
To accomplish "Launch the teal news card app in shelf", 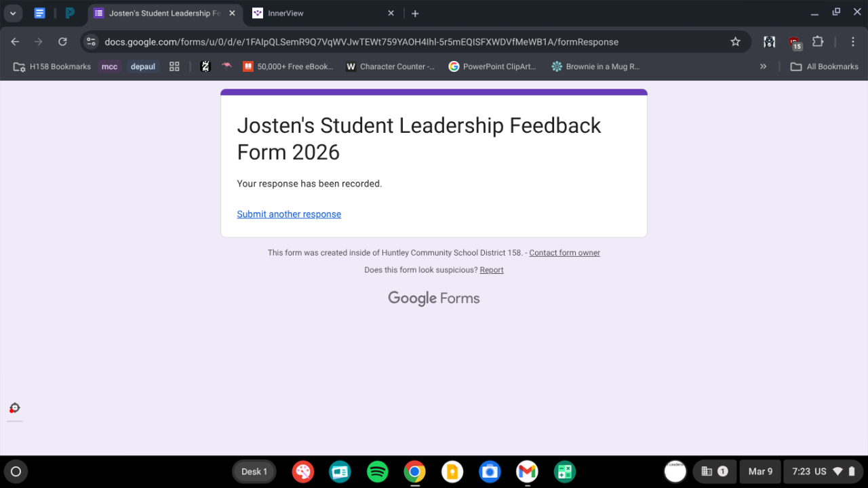I will (340, 472).
